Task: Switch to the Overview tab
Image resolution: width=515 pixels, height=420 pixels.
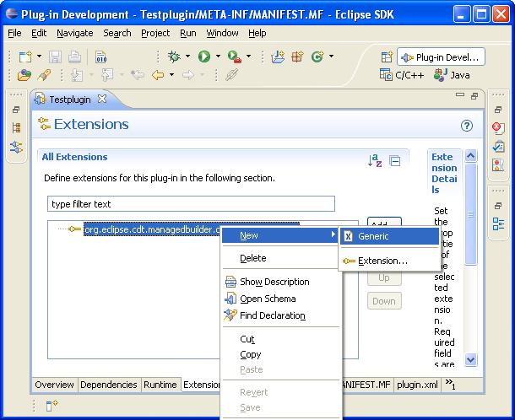Action: 55,385
